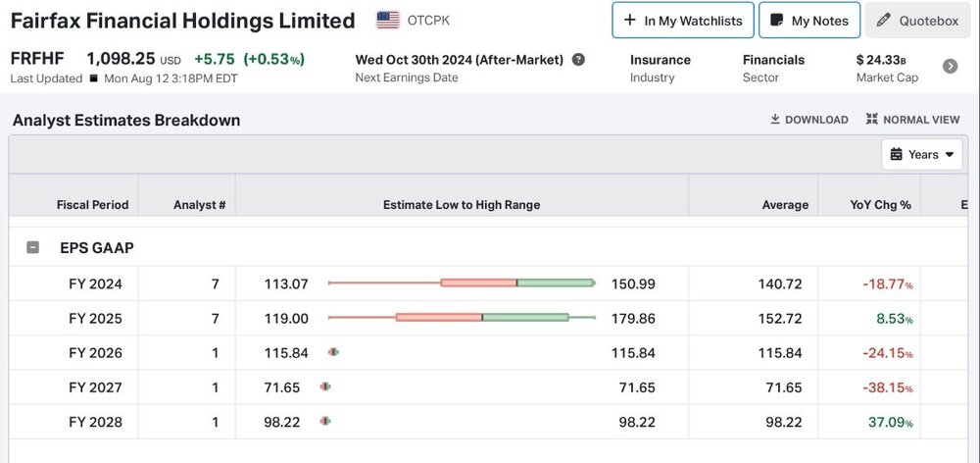Click the help question mark next to earnings date
Screen dimensions: 980x463
579,60
